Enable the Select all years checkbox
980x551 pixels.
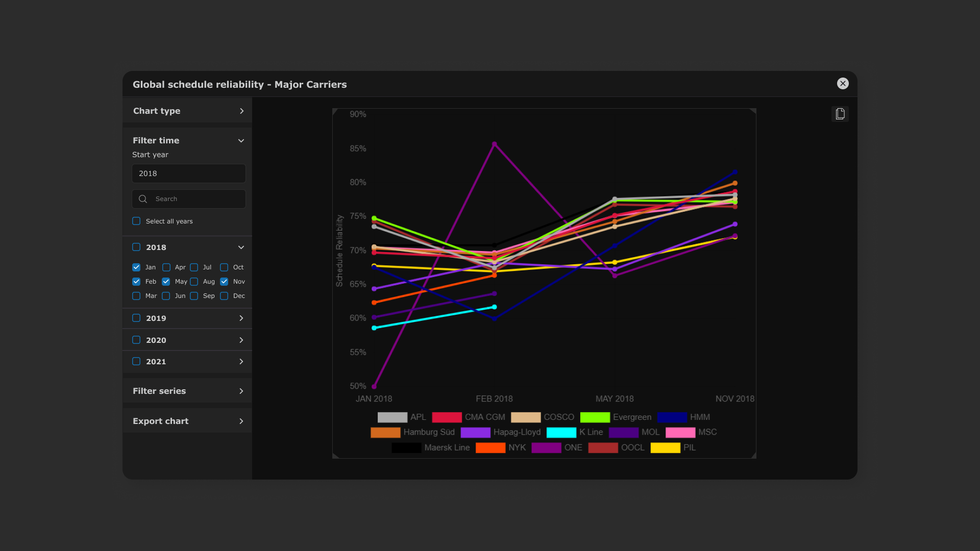(136, 221)
